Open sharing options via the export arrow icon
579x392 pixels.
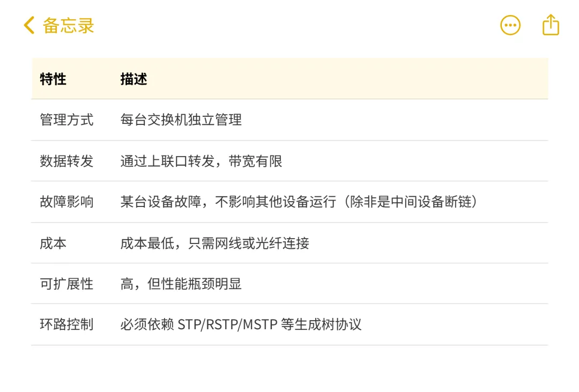tap(550, 25)
